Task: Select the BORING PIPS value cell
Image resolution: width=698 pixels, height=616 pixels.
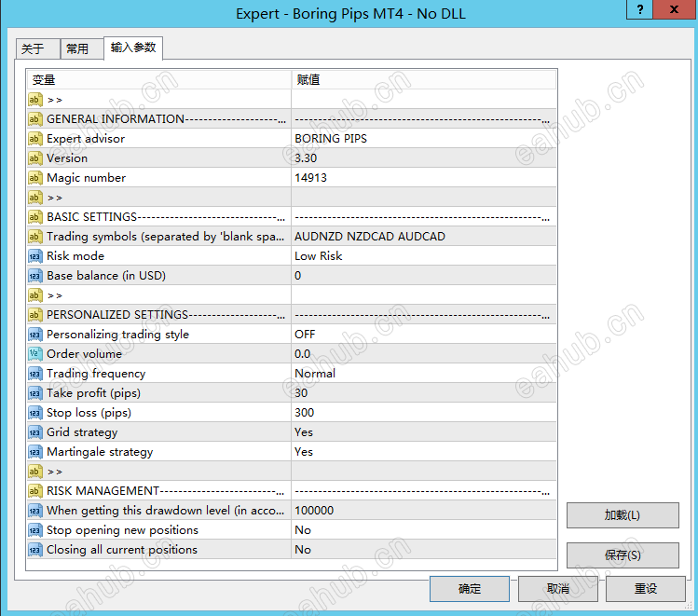Action: (x=424, y=139)
